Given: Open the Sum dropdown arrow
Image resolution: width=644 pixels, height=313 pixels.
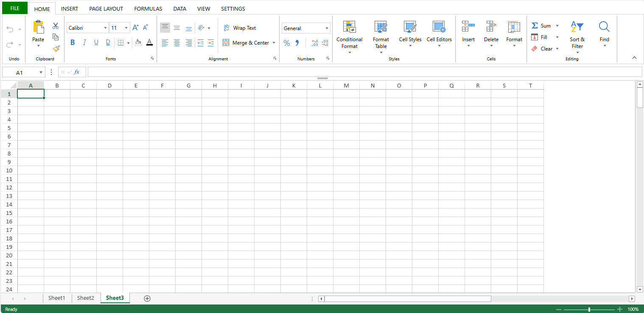Looking at the screenshot, I should click(557, 26).
